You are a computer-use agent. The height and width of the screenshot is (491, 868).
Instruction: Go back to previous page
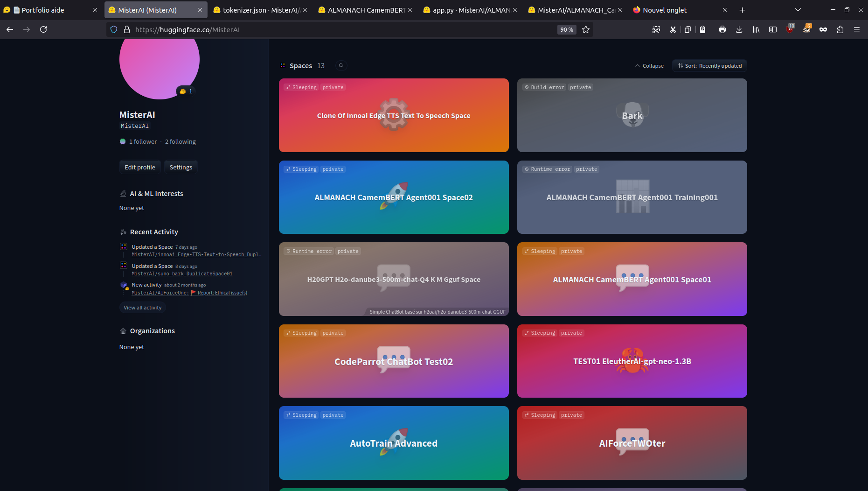click(10, 29)
